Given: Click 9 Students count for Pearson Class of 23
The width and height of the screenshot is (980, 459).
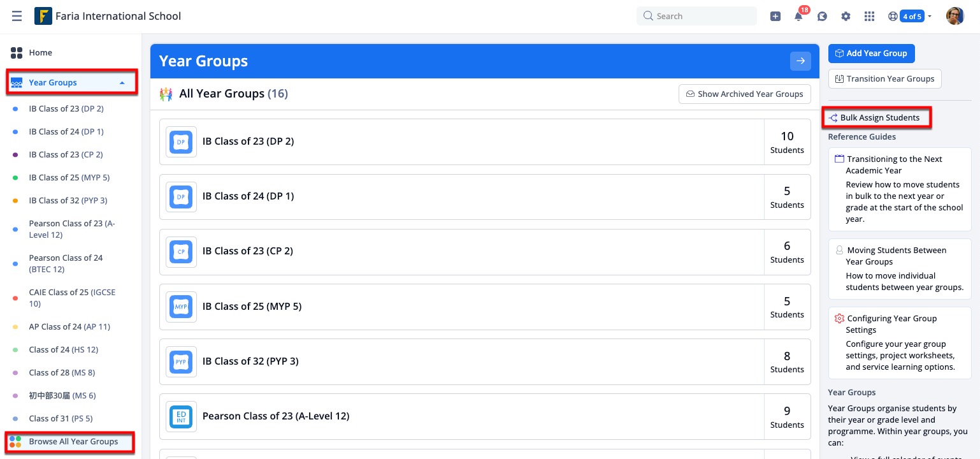Looking at the screenshot, I should pos(787,418).
